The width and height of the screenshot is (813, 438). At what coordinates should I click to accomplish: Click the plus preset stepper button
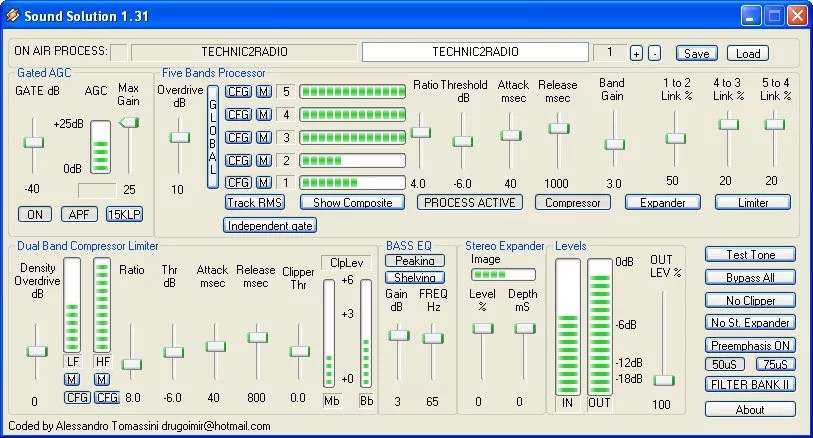(x=636, y=53)
